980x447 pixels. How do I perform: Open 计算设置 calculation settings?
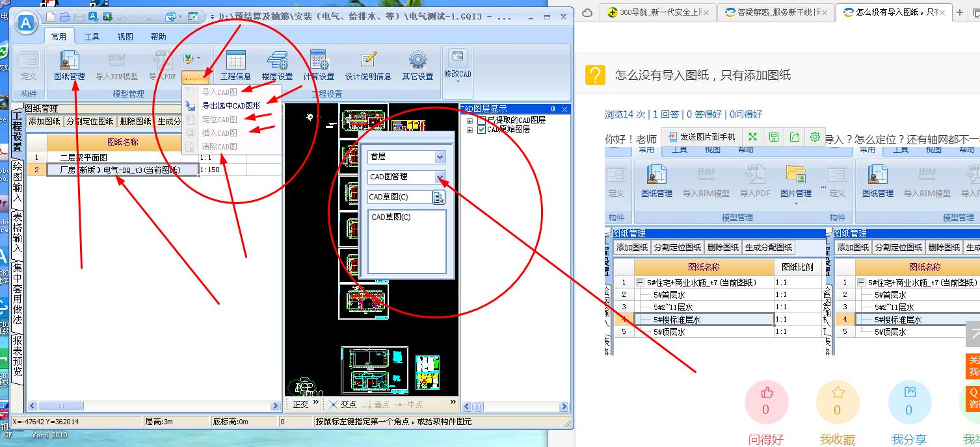(x=319, y=66)
